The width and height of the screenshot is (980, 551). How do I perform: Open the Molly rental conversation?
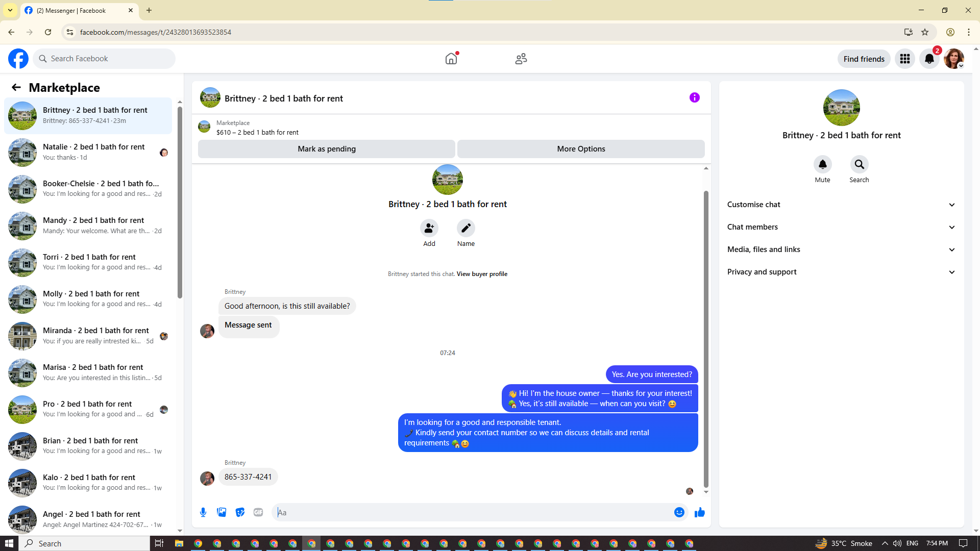(88, 299)
